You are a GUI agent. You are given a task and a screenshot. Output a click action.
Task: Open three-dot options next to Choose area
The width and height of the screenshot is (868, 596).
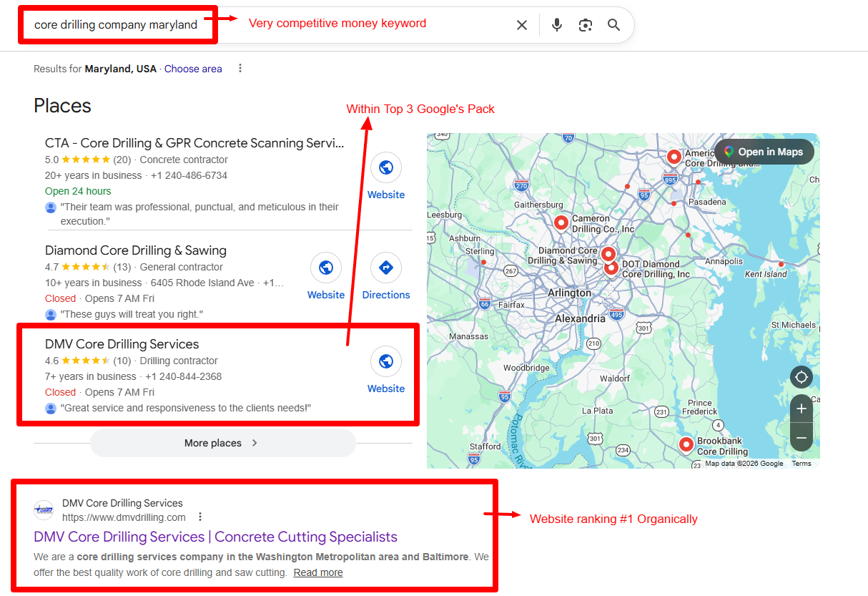[x=240, y=69]
